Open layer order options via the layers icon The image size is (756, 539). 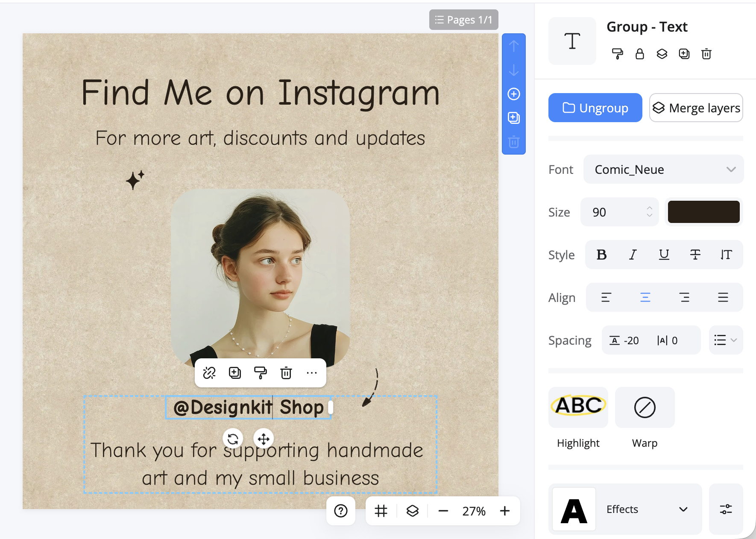pos(662,54)
